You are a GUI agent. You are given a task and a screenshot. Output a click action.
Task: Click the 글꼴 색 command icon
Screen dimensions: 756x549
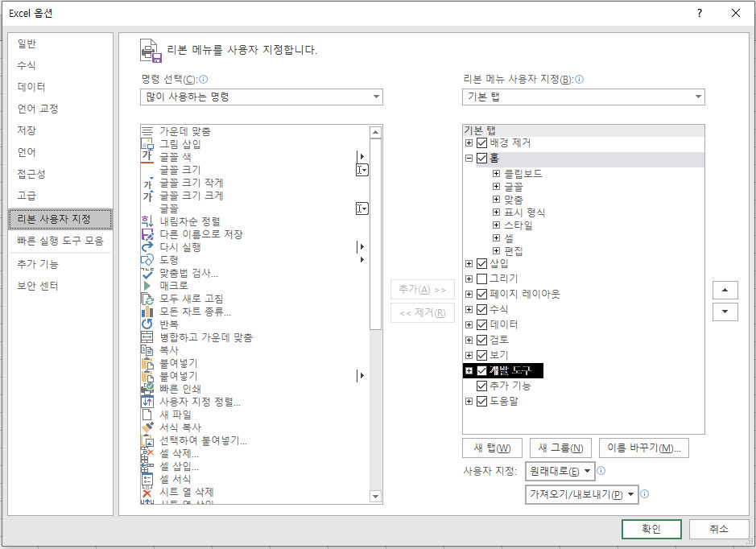click(147, 157)
